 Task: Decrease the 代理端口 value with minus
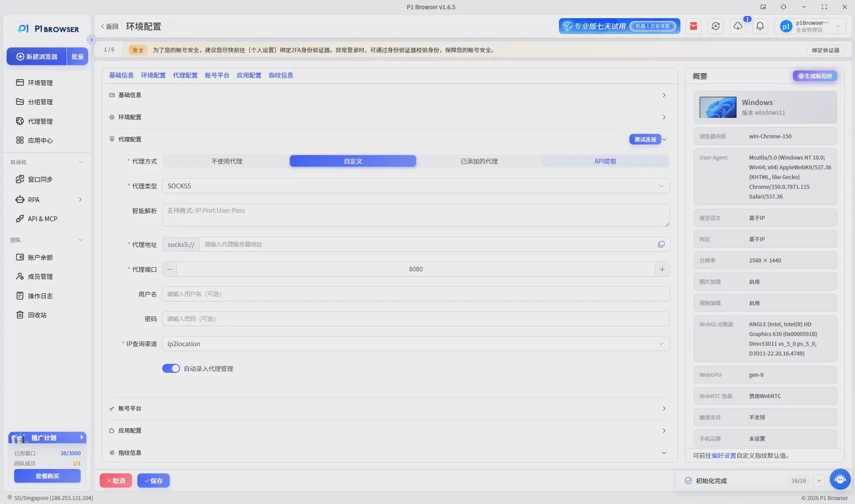coord(169,269)
